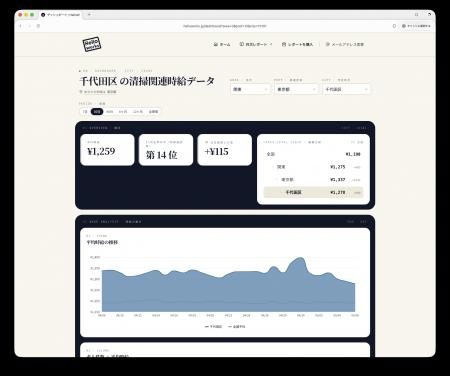Select the 全期間 period pill
This screenshot has width=450, height=376.
tap(153, 112)
